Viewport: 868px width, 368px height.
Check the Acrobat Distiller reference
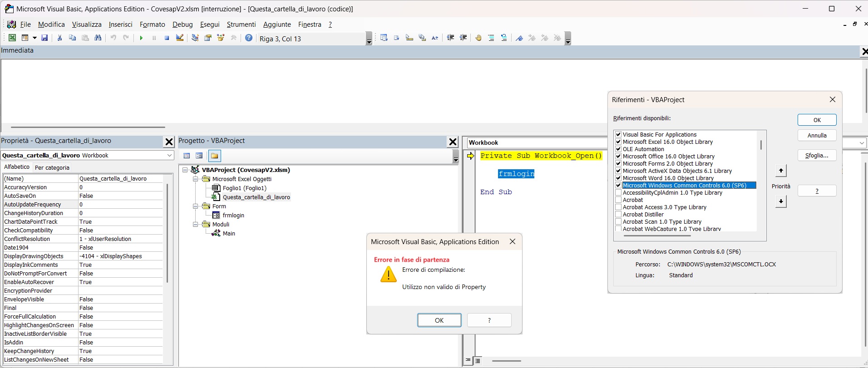coord(618,215)
